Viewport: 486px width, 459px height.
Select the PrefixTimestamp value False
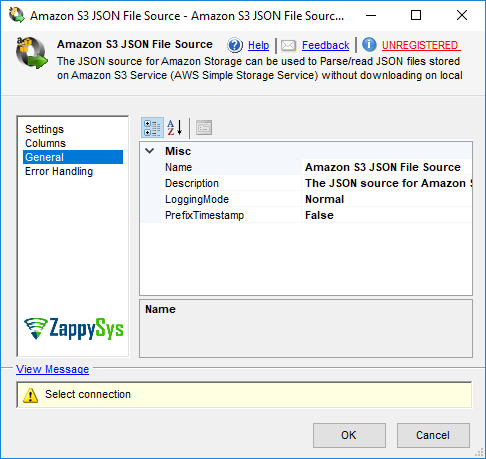[387, 215]
